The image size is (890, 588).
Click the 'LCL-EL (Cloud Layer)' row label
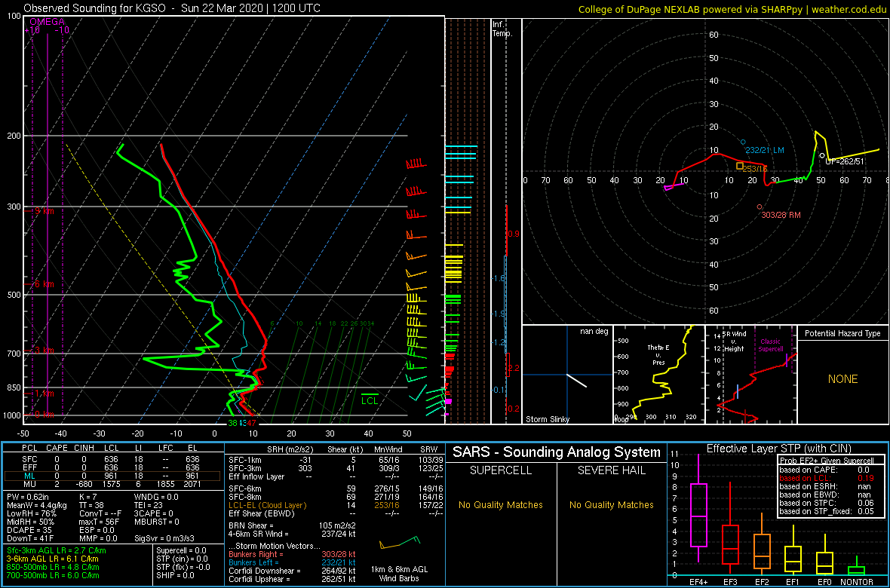click(266, 504)
